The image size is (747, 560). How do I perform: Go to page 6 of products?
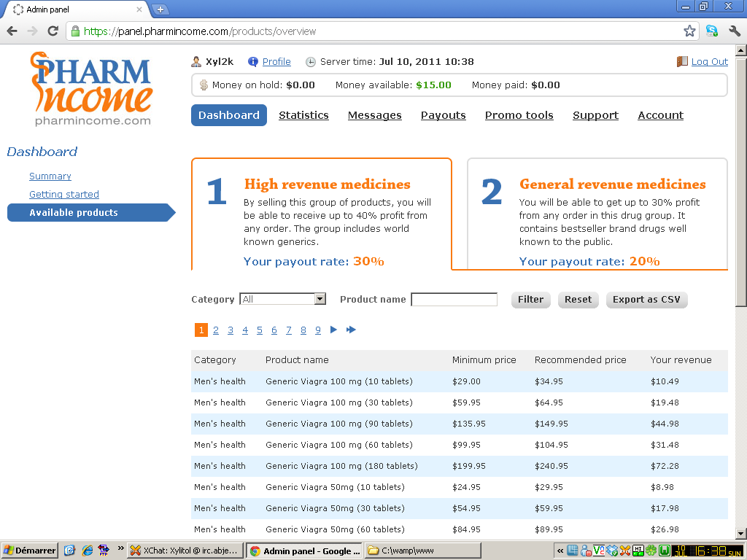click(274, 330)
